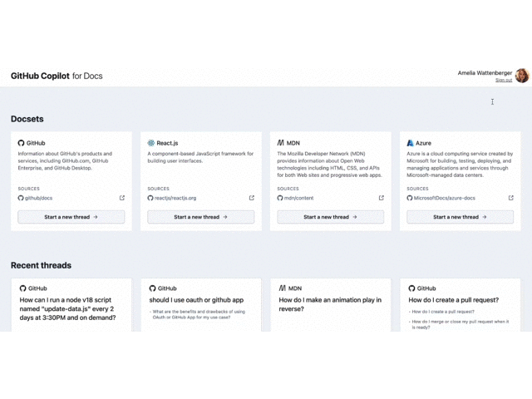Screen dimensions: 532x399
Task: Click sub-question about OAuth benefits and drawbacks
Action: tap(199, 314)
